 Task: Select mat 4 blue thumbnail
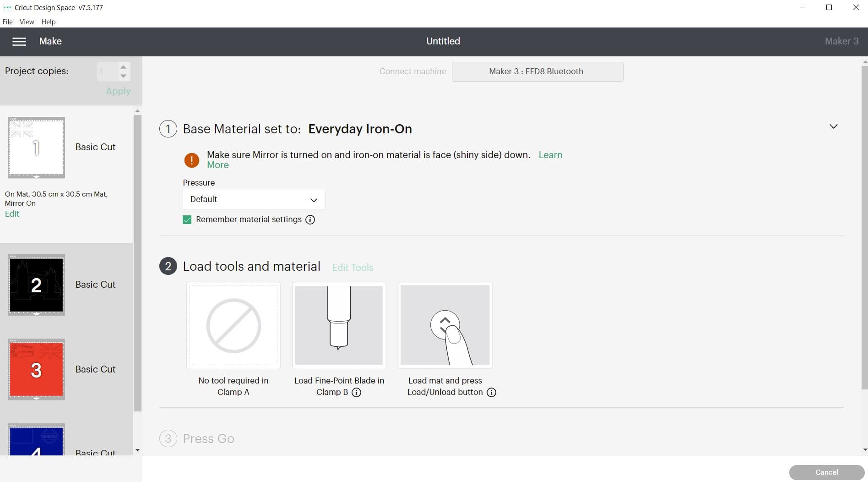pyautogui.click(x=36, y=440)
